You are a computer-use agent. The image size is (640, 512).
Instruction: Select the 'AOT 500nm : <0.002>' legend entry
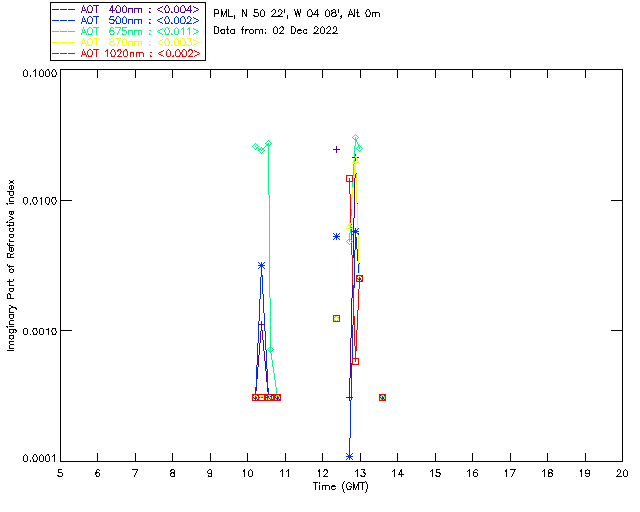[127, 20]
